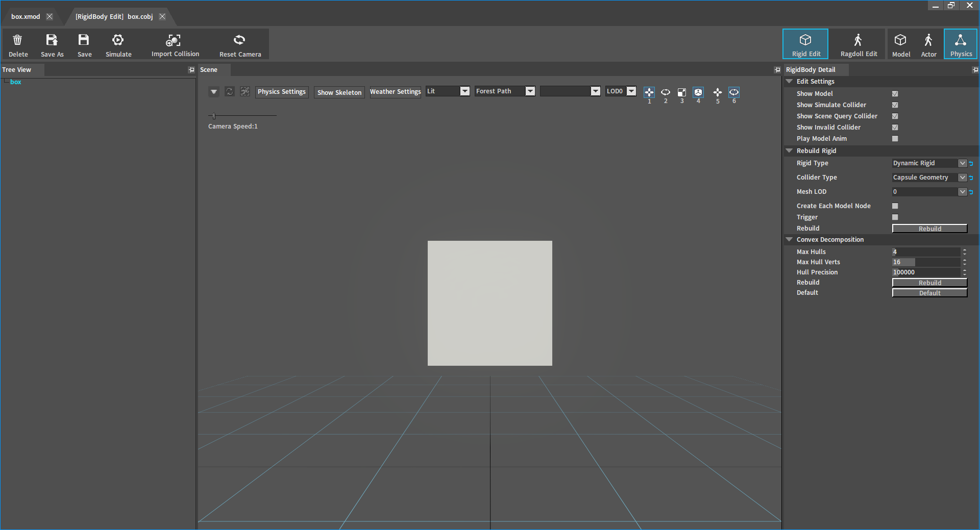Select the box node in Tree View
980x530 pixels.
pyautogui.click(x=16, y=82)
